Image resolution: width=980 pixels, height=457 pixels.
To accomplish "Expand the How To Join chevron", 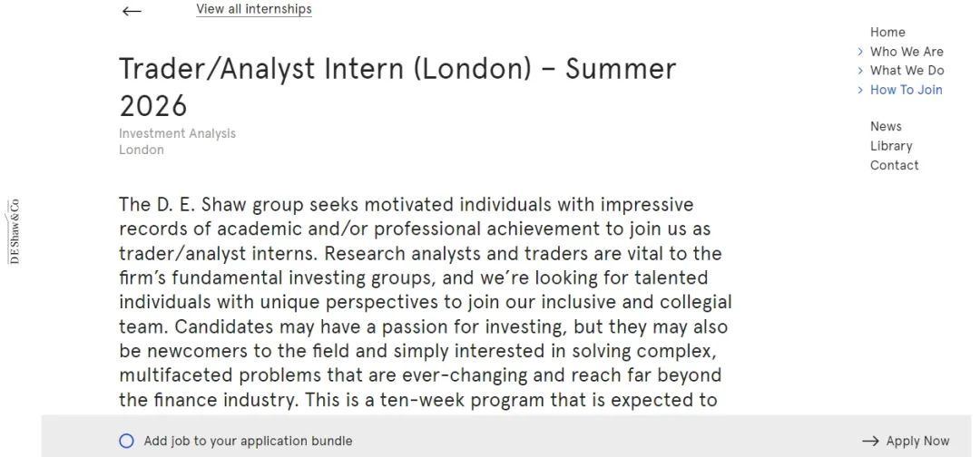I will pos(860,90).
